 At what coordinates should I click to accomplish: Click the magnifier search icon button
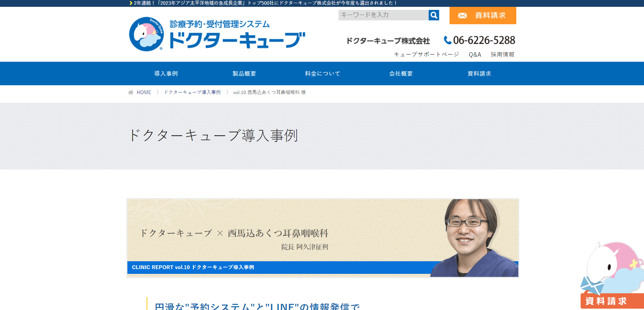(434, 15)
